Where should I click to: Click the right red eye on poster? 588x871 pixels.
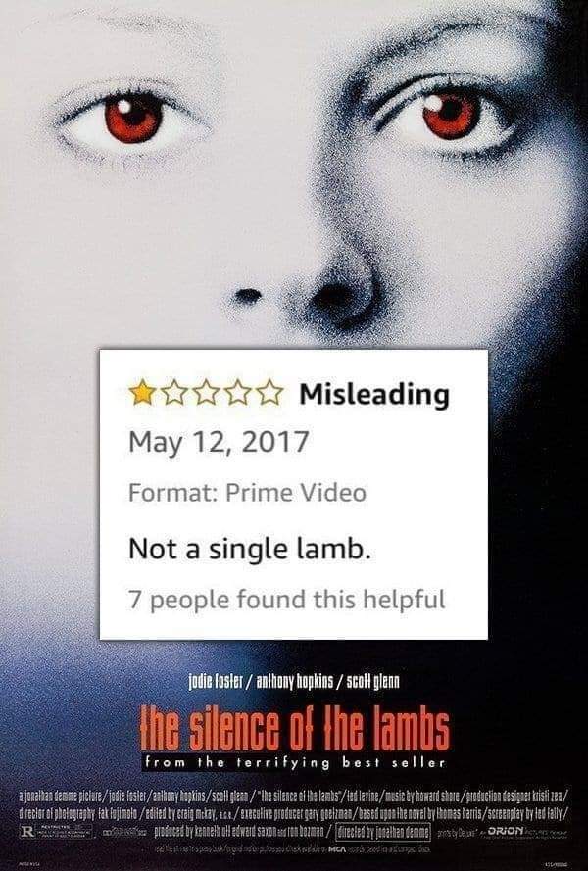(450, 116)
